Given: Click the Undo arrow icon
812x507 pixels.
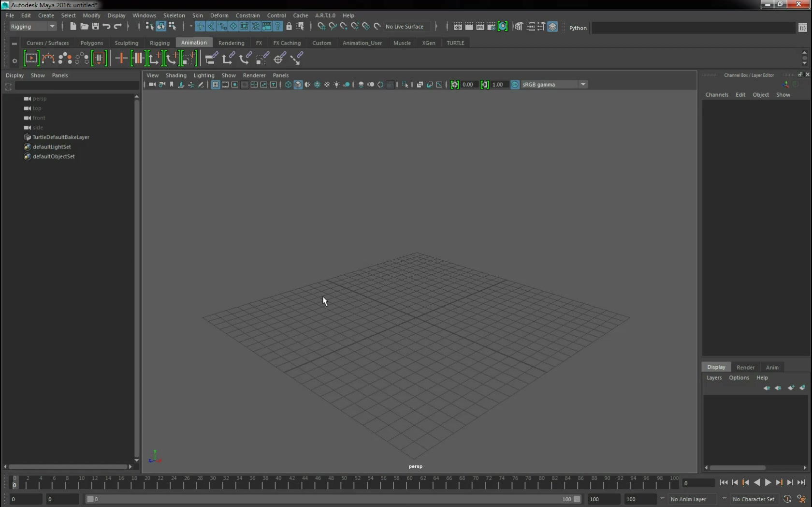Looking at the screenshot, I should 106,27.
